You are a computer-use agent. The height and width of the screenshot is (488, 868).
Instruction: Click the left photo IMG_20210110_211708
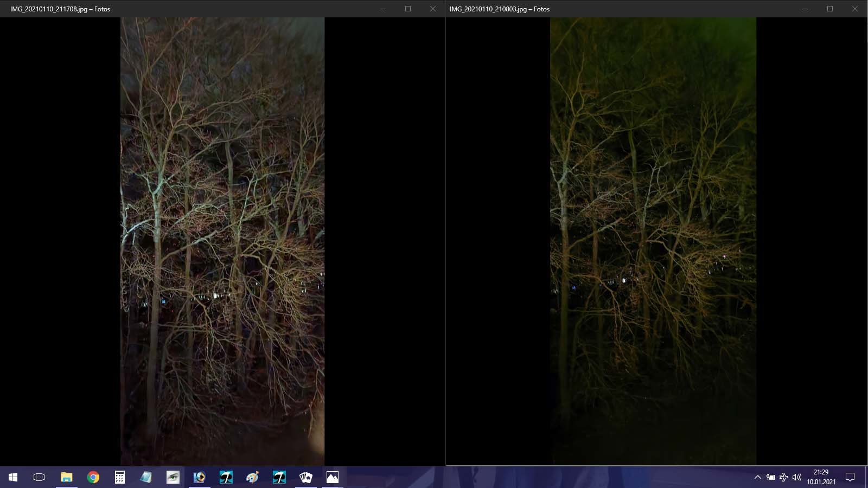(x=222, y=241)
